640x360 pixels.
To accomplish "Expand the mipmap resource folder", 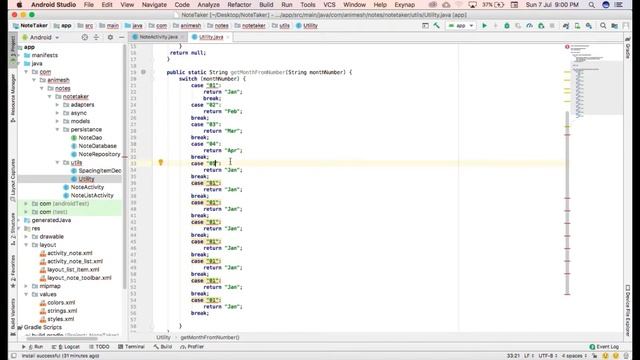I will click(26, 286).
